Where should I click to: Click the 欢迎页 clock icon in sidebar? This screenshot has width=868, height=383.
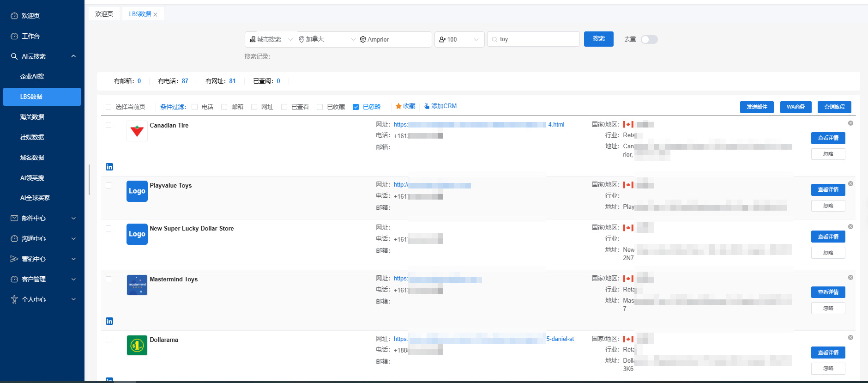(14, 16)
